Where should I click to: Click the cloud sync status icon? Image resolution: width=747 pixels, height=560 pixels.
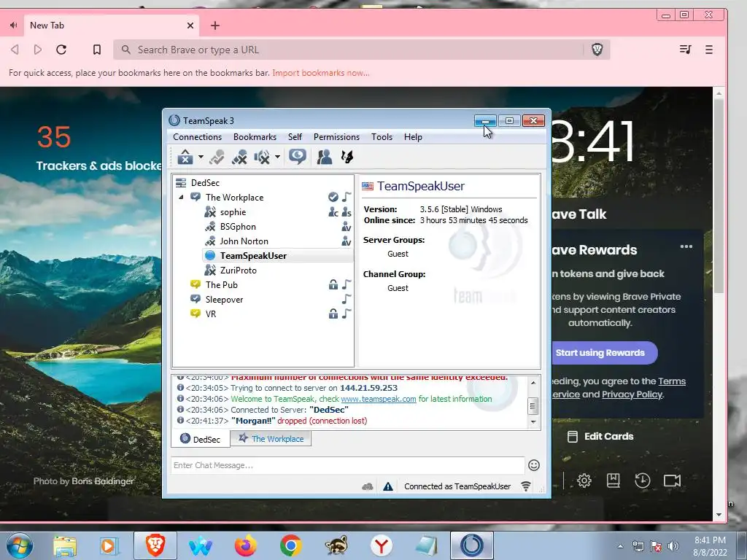point(368,486)
